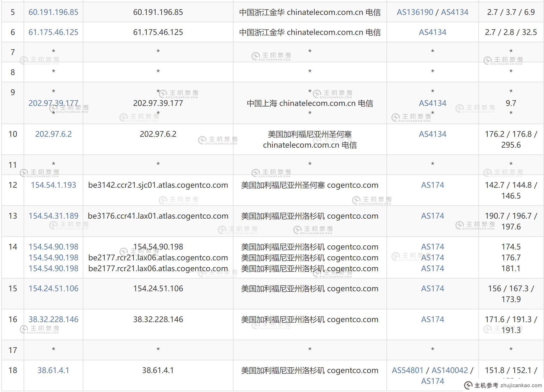Open the AS140042 link in row 18
This screenshot has width=544, height=392.
(450, 370)
